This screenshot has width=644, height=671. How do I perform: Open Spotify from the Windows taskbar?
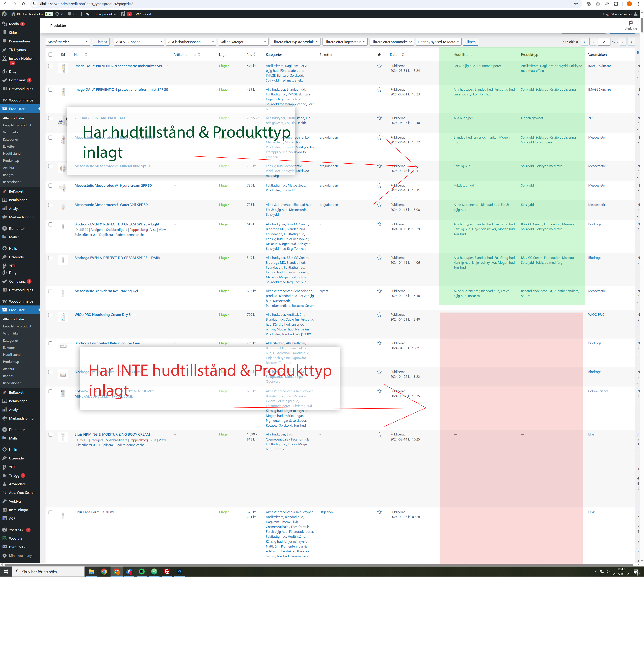[142, 571]
